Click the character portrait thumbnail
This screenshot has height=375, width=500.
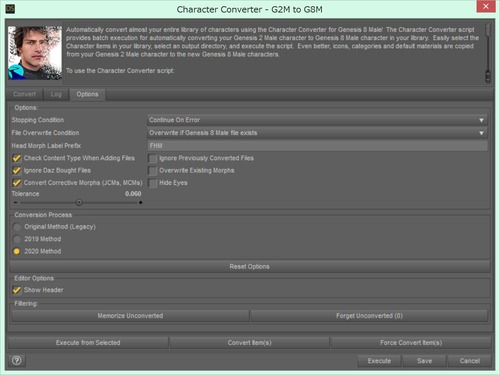coord(35,53)
